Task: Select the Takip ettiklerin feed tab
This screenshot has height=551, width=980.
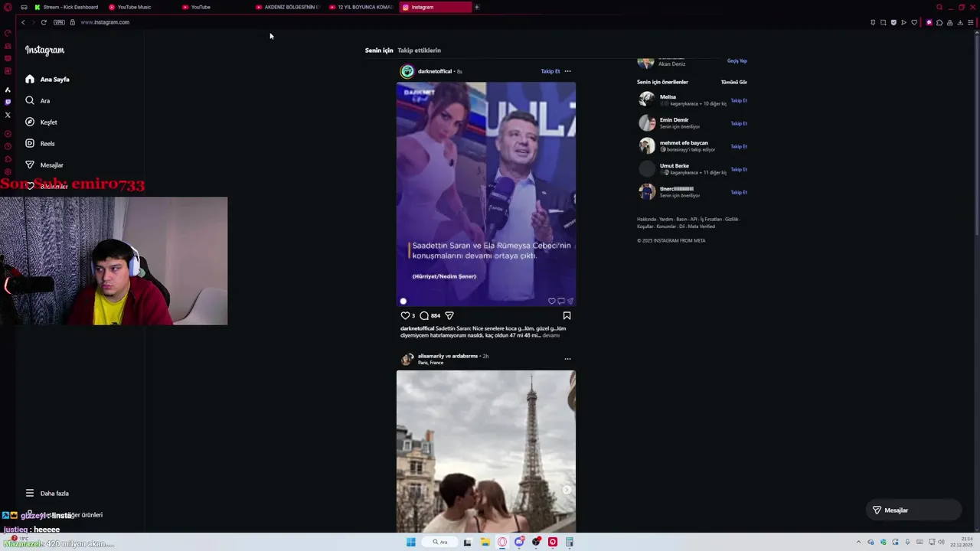Action: click(419, 51)
